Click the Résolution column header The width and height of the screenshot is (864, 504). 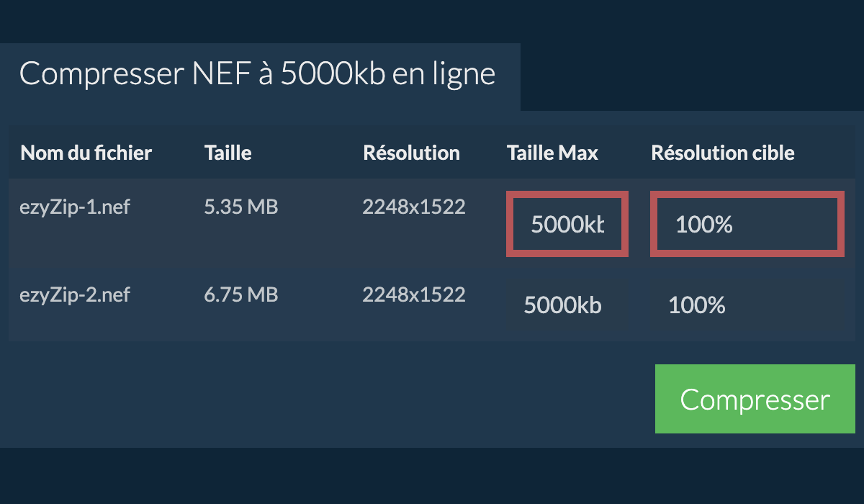411,153
